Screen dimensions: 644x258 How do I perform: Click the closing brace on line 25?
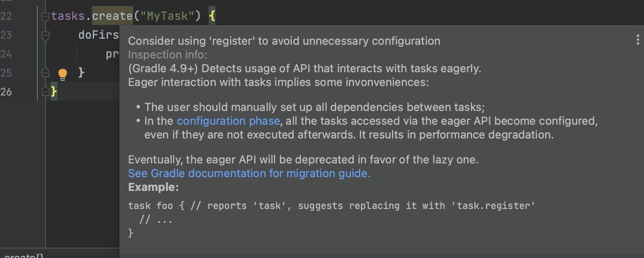point(81,72)
